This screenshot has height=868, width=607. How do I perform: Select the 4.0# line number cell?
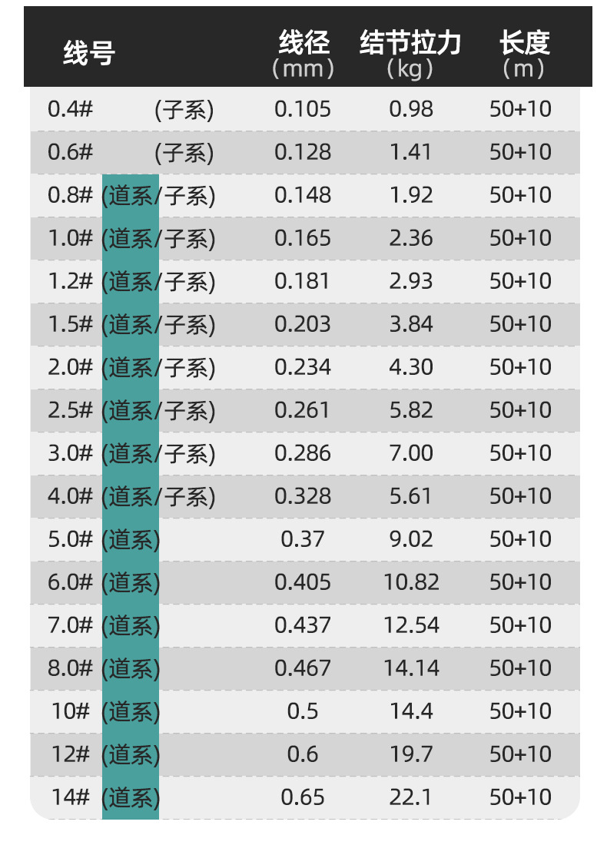70,496
